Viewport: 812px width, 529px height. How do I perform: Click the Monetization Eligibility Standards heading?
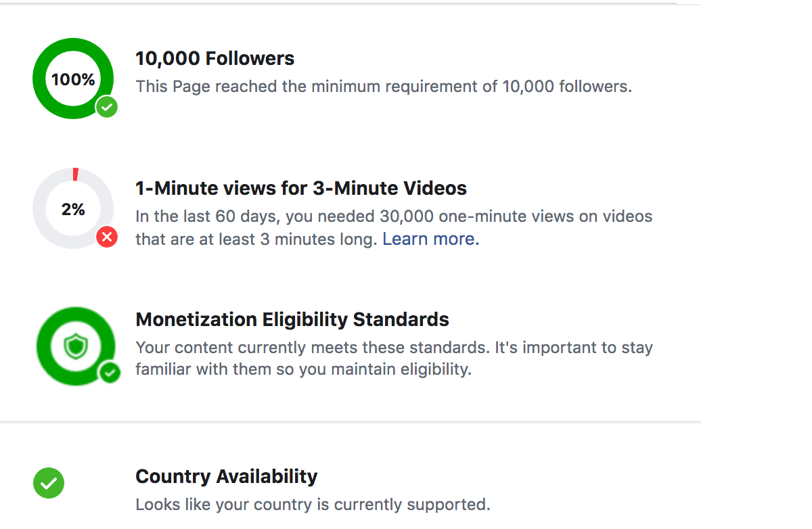point(292,319)
